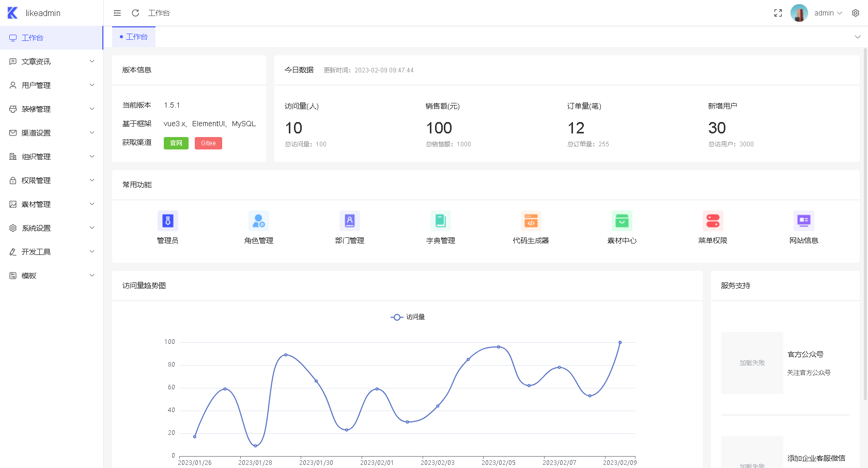This screenshot has height=468, width=868.
Task: Collapse the sidebar with the hamburger icon
Action: coord(117,13)
